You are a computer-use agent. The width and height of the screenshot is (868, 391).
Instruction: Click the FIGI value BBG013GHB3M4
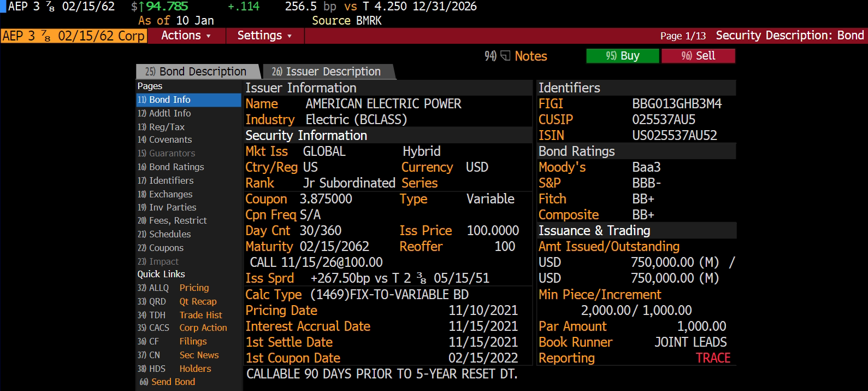(677, 103)
